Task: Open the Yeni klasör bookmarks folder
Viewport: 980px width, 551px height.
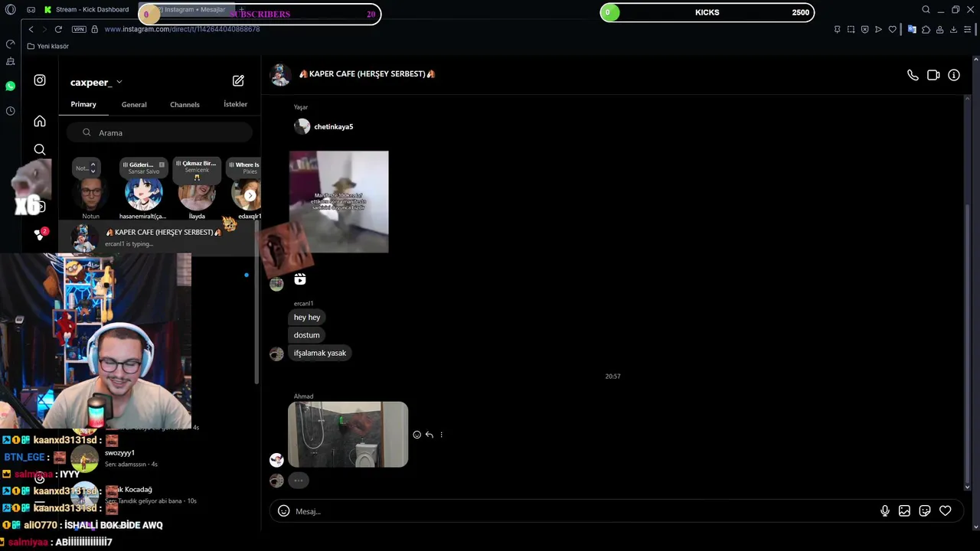Action: 47,46
